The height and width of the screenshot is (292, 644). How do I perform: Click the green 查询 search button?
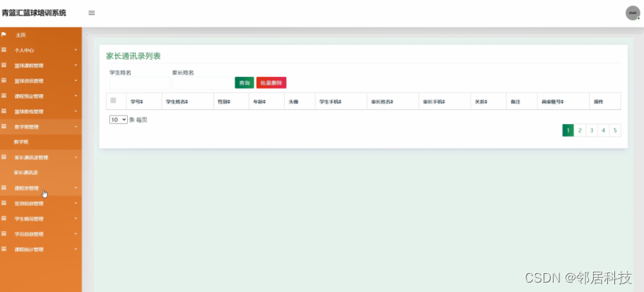point(245,82)
